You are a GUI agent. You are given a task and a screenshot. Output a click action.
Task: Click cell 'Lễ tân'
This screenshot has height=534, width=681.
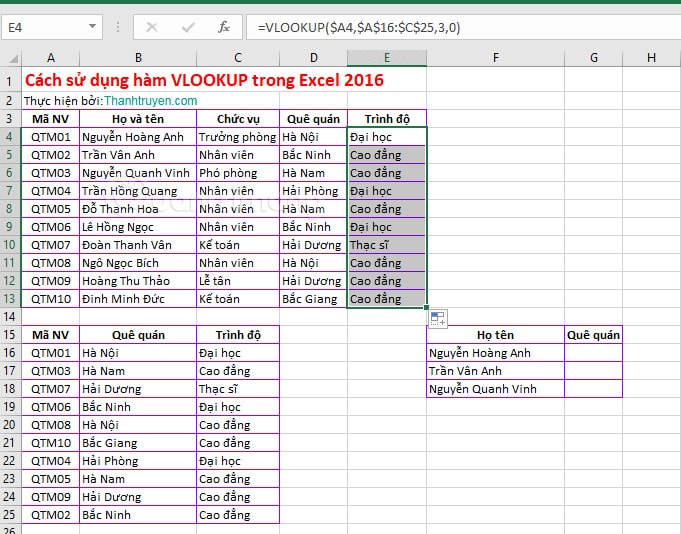click(x=238, y=281)
